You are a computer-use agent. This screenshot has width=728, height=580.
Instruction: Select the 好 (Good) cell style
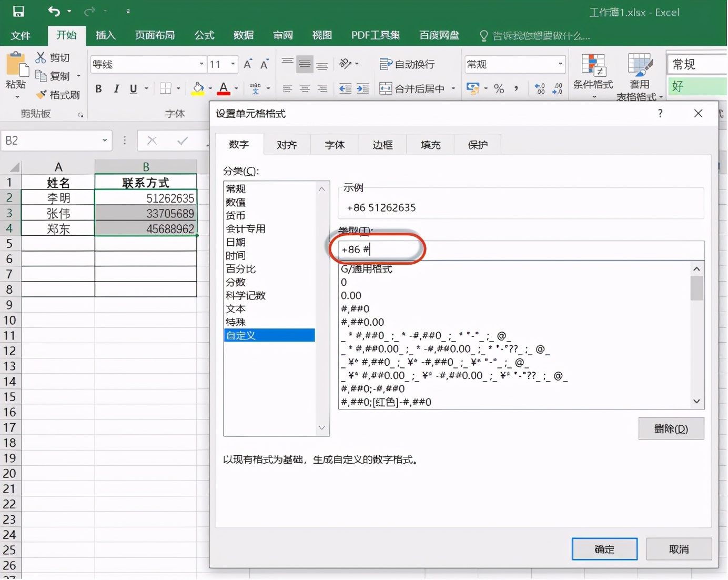[x=697, y=86]
